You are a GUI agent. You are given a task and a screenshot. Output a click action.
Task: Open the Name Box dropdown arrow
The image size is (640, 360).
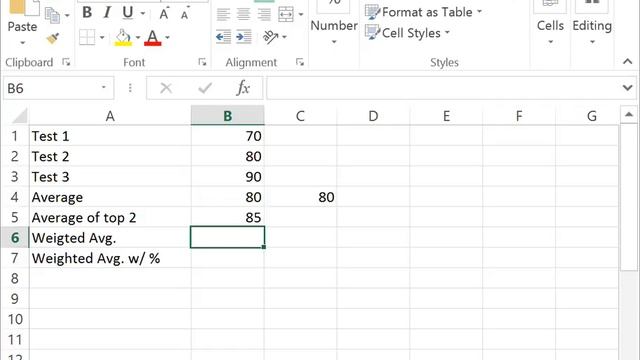pos(104,87)
